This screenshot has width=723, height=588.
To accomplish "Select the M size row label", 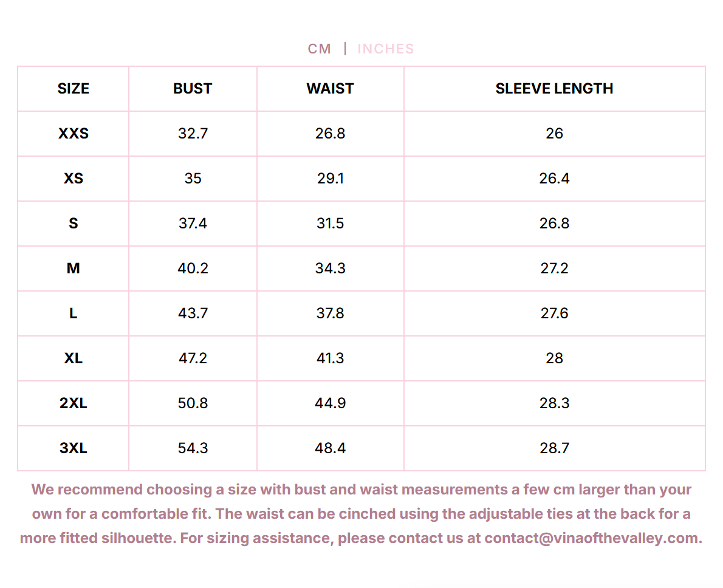I will (x=74, y=268).
